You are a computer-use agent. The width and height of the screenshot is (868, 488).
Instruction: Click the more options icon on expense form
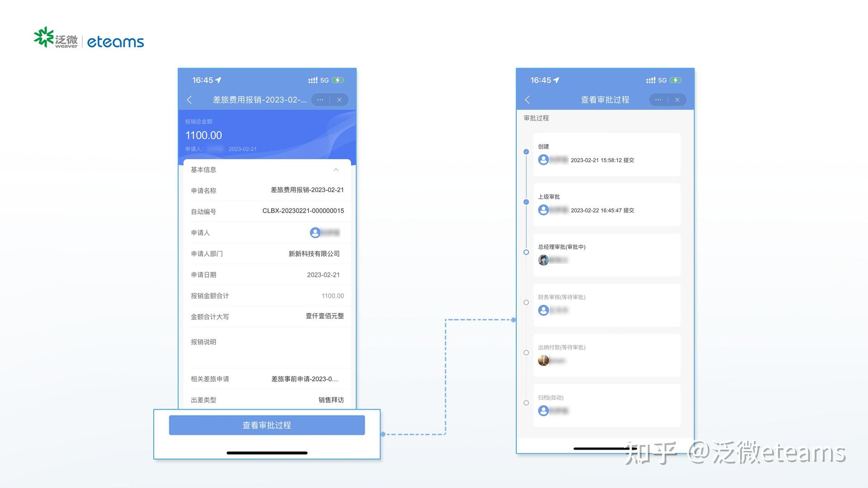click(x=322, y=99)
